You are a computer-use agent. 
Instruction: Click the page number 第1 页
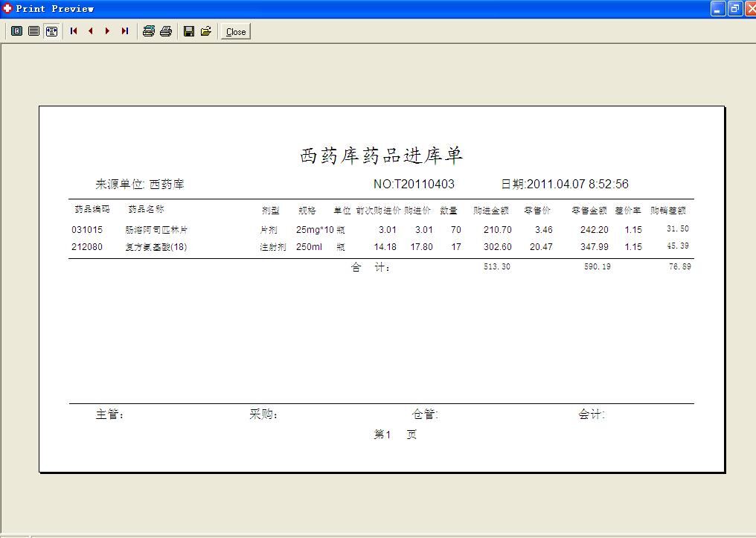395,435
